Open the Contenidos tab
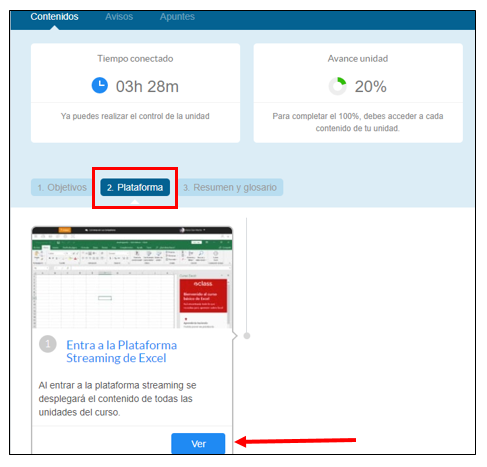The width and height of the screenshot is (487, 467). 54,17
